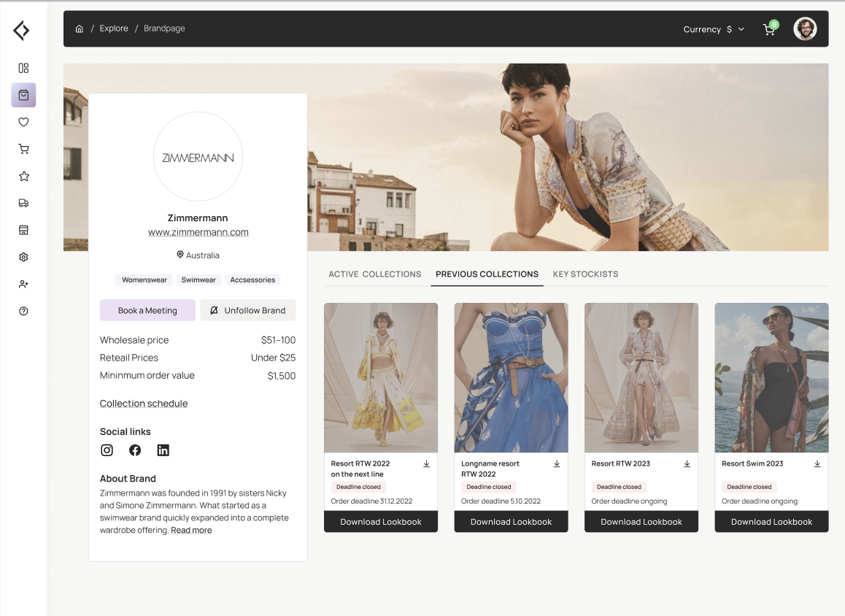The image size is (845, 616).
Task: Open Zimmermann LinkedIn link
Action: (163, 450)
